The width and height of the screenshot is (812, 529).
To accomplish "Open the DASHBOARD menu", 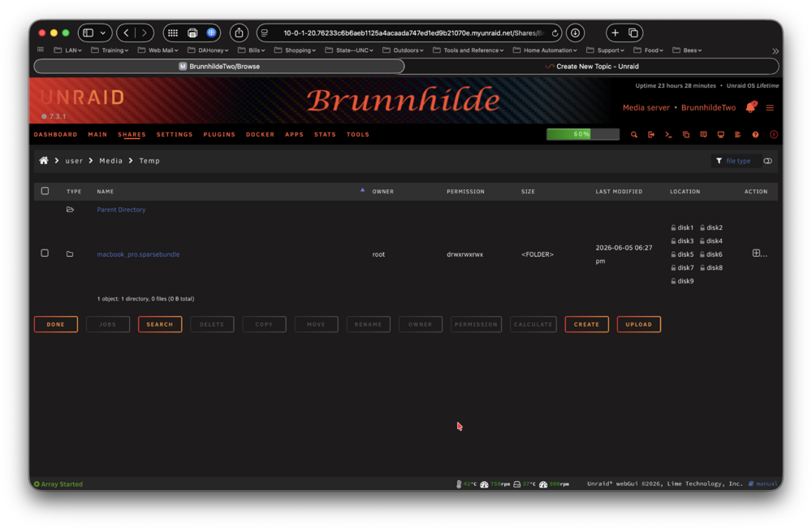I will coord(55,135).
